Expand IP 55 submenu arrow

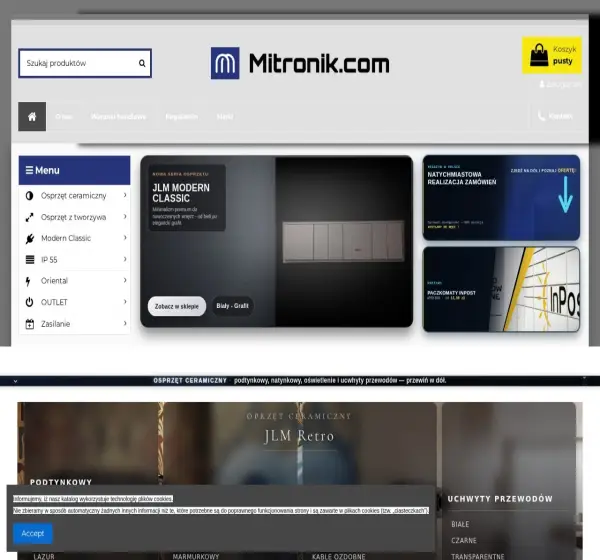(125, 259)
